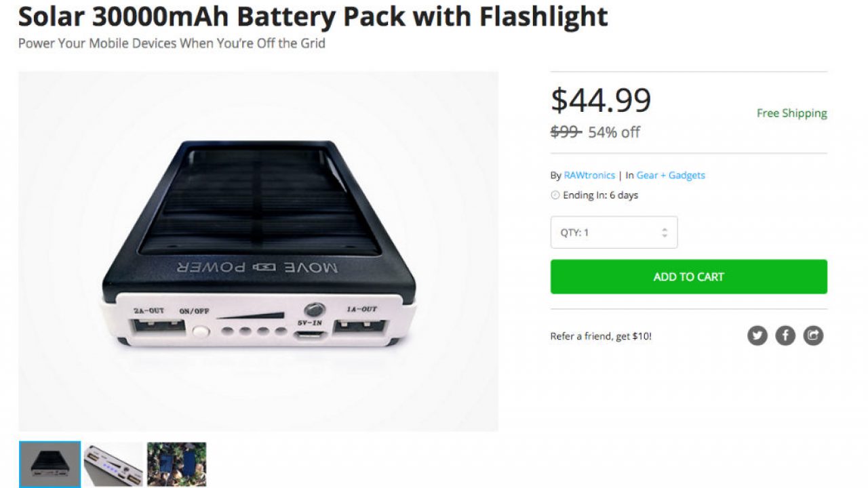Click the crossed-out $99 original price

click(x=566, y=132)
